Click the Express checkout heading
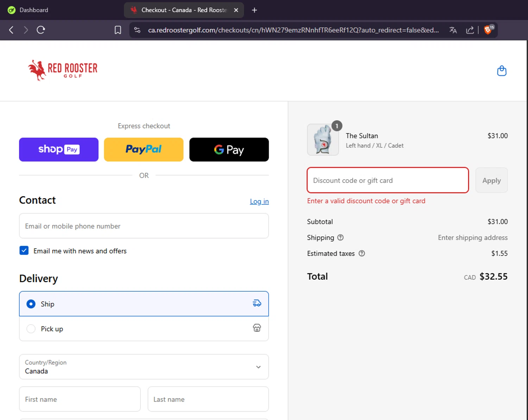Image resolution: width=528 pixels, height=420 pixels. click(x=144, y=126)
